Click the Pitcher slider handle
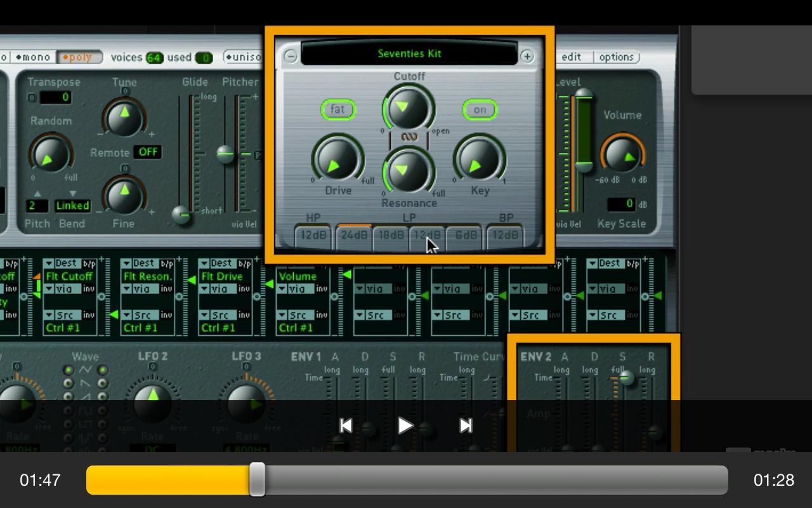 click(x=225, y=154)
